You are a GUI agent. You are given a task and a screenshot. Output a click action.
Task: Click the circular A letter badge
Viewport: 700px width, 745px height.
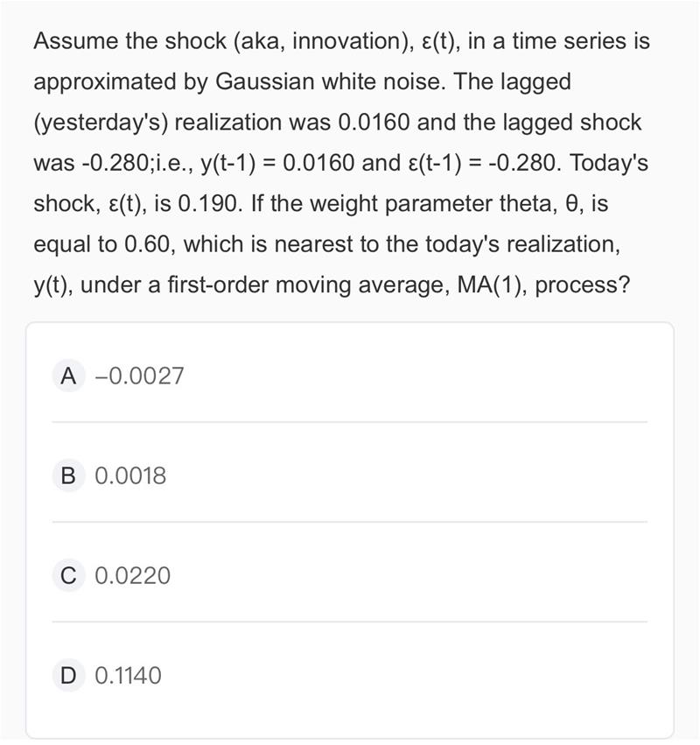[68, 376]
